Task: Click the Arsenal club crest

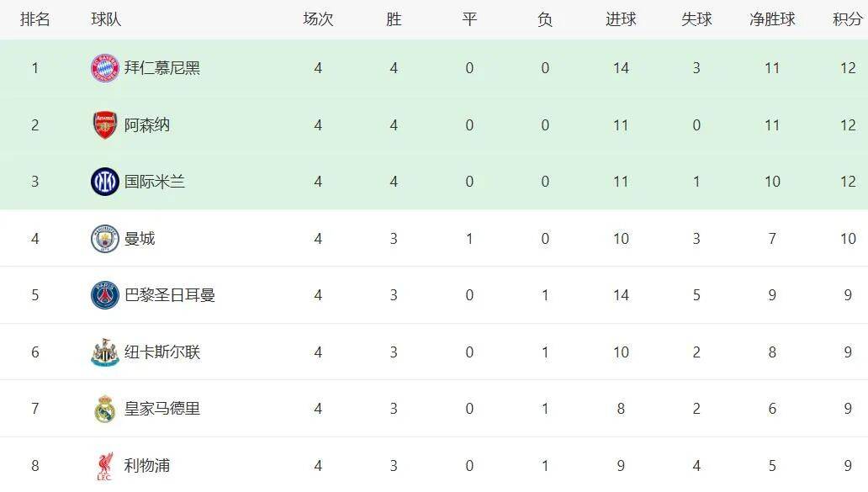Action: tap(105, 125)
